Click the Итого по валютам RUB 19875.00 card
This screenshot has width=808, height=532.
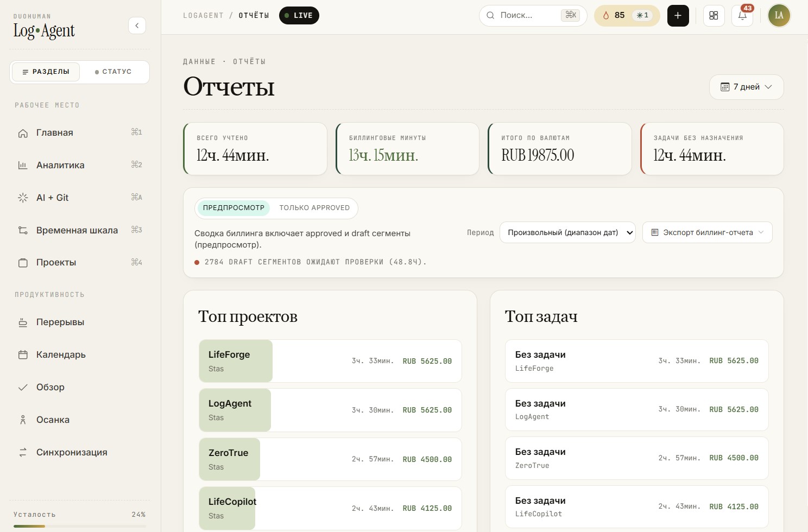point(560,149)
